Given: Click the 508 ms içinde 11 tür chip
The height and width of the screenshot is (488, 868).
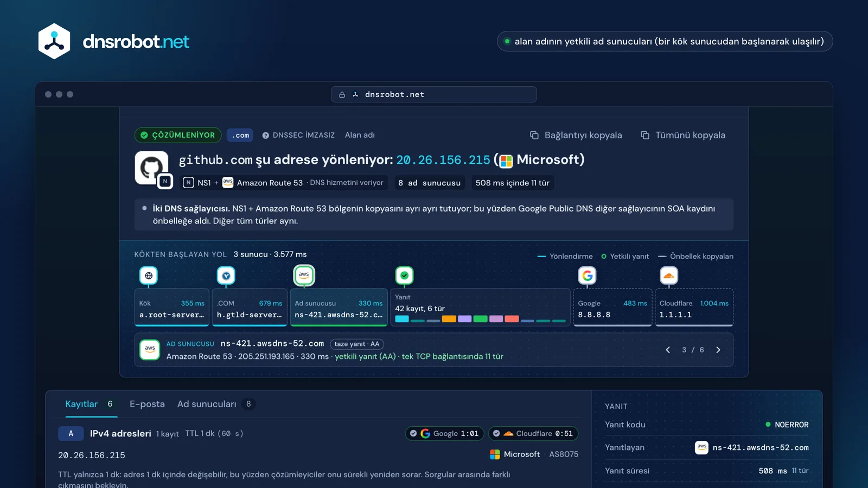Looking at the screenshot, I should click(512, 183).
